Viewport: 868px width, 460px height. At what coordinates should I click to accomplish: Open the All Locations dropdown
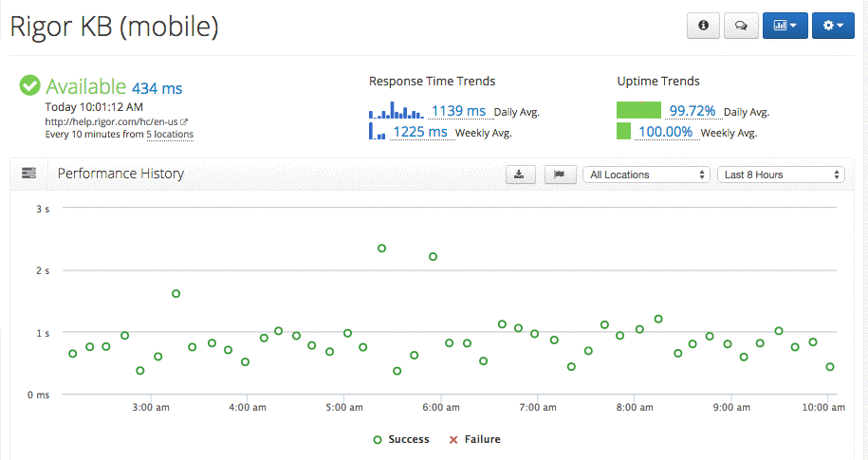[646, 175]
